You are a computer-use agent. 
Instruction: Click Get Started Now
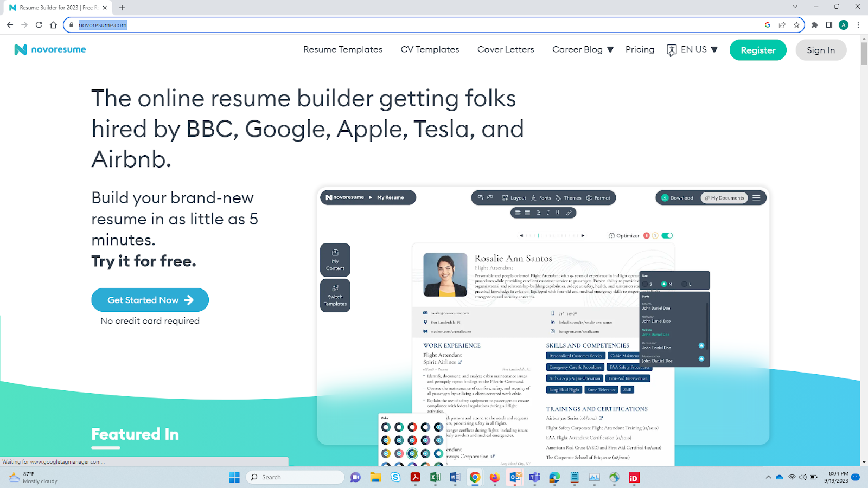(150, 300)
